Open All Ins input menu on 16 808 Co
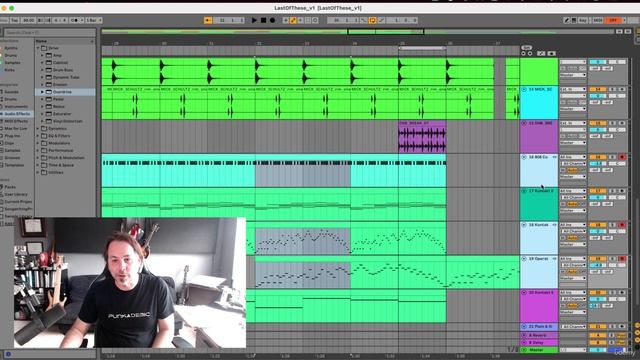 pos(573,157)
